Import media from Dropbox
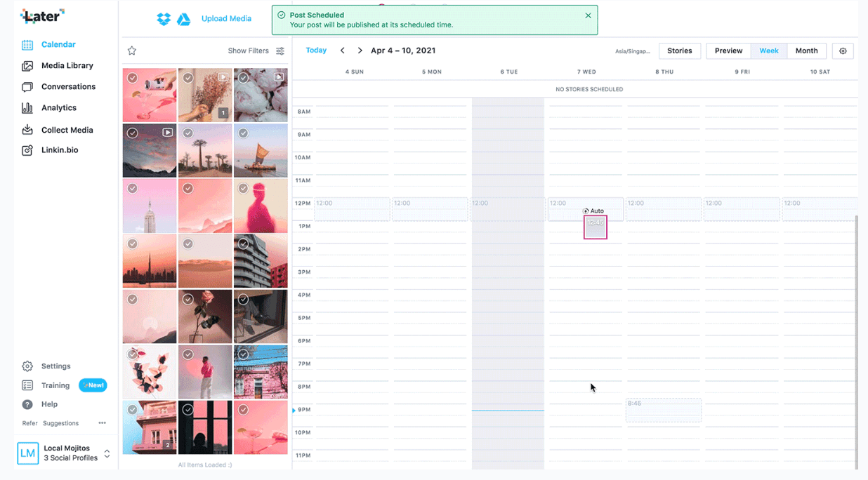This screenshot has height=480, width=868. point(164,19)
